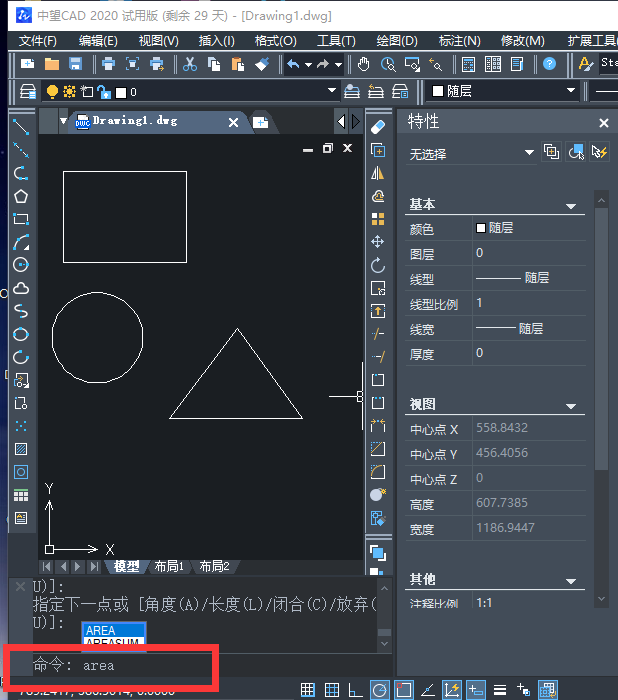Choose the Hatch tool in draw toolbar
This screenshot has height=700, width=618.
21,449
